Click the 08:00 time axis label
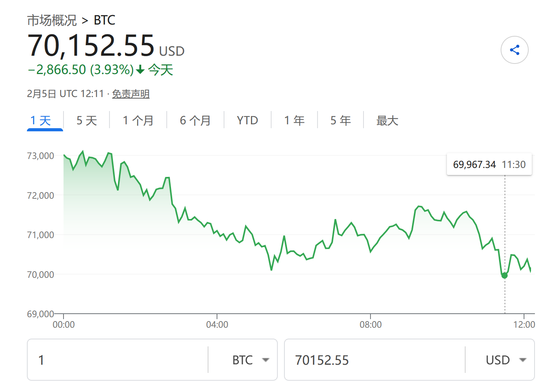 371,325
